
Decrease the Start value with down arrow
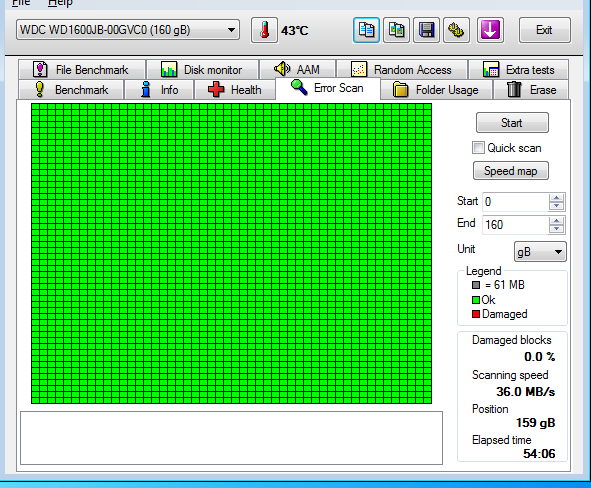[557, 206]
